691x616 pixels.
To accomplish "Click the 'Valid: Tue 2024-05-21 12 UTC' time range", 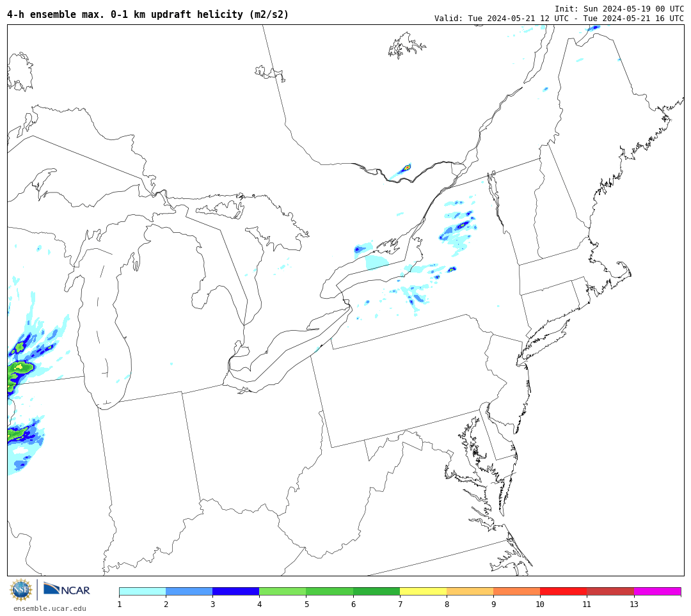I will tap(559, 19).
